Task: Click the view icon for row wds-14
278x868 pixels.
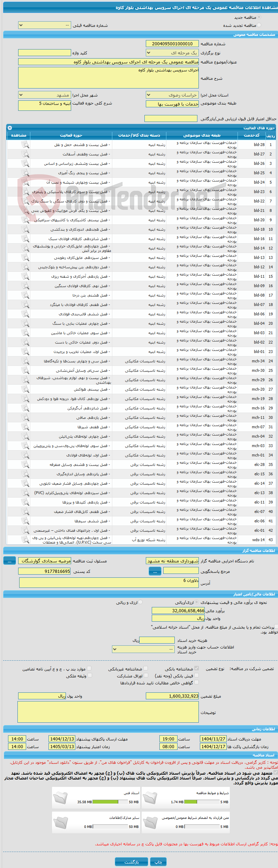Action: tap(25, 540)
